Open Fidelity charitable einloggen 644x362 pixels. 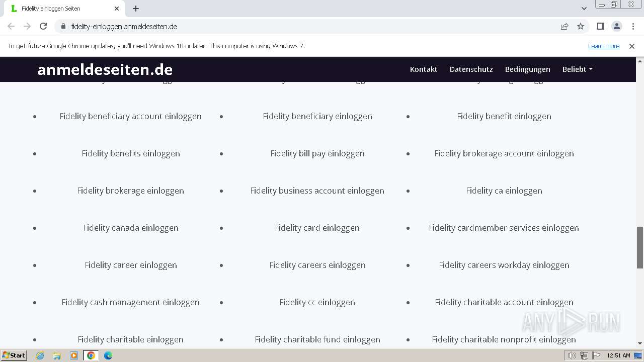[131, 339]
